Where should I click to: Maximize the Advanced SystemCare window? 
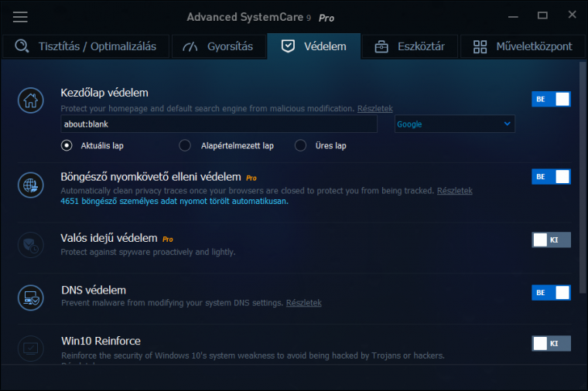pos(542,15)
